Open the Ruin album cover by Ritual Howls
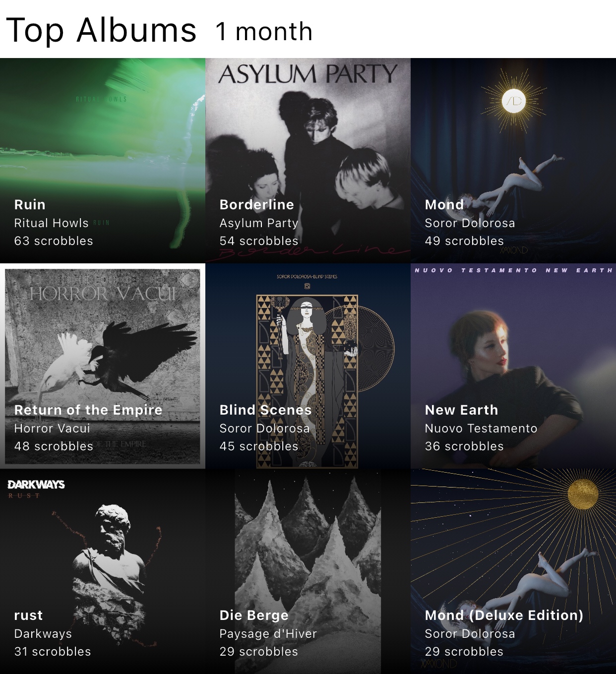Image resolution: width=616 pixels, height=674 pixels. click(x=103, y=160)
